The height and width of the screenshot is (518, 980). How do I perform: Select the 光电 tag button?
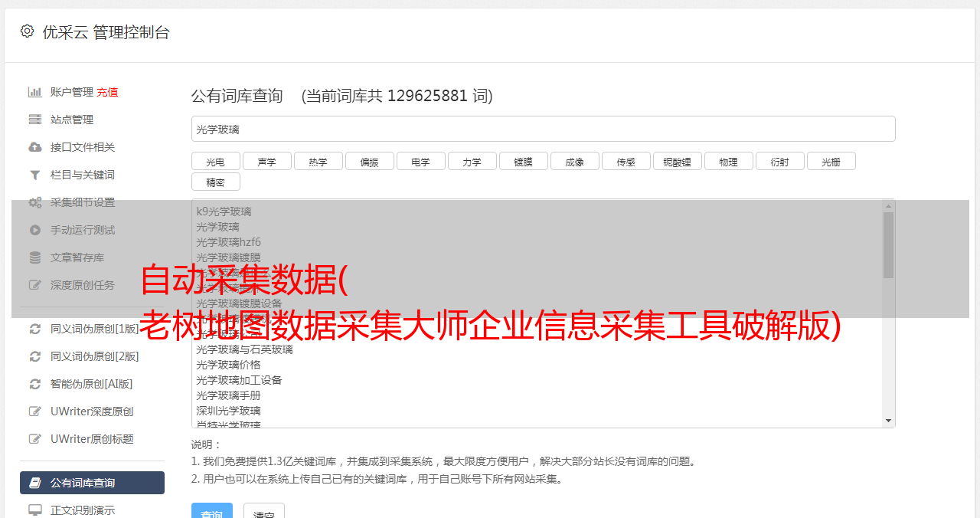pos(215,162)
